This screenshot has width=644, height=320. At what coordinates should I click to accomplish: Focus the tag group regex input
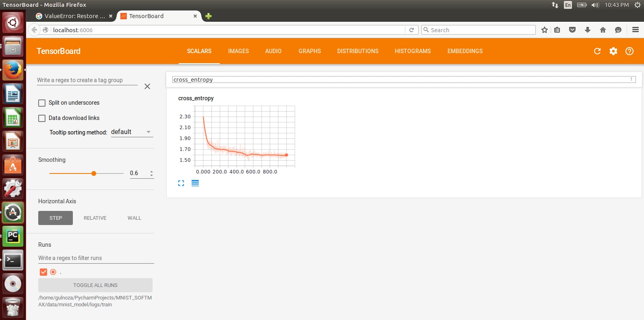point(87,80)
